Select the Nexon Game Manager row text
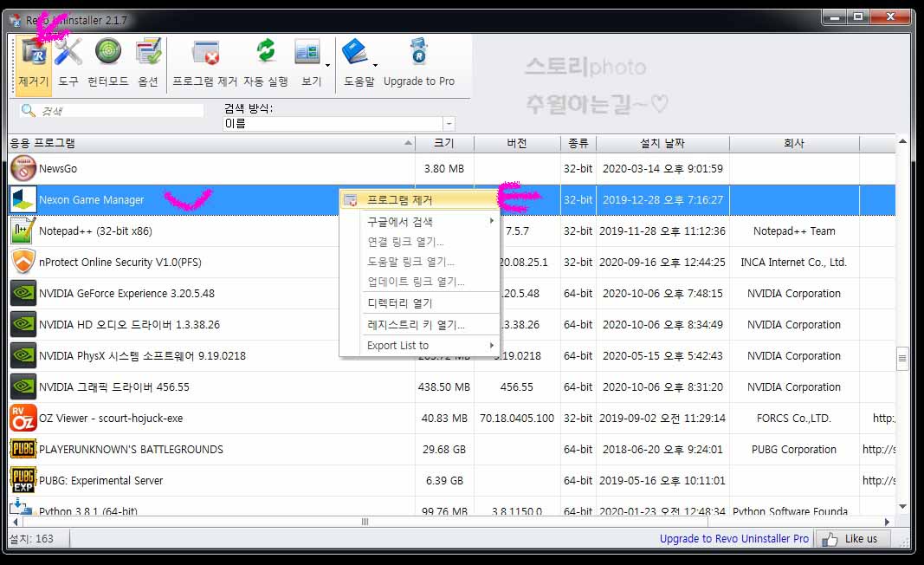Image resolution: width=924 pixels, height=565 pixels. click(x=91, y=200)
